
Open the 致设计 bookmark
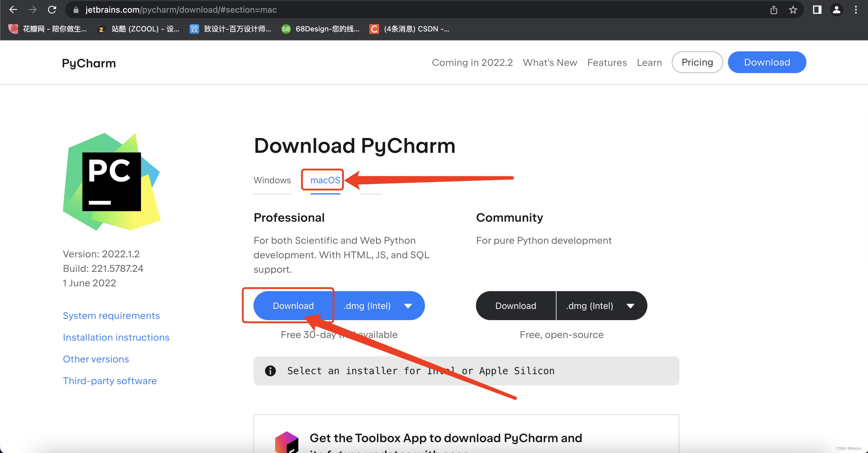[230, 29]
